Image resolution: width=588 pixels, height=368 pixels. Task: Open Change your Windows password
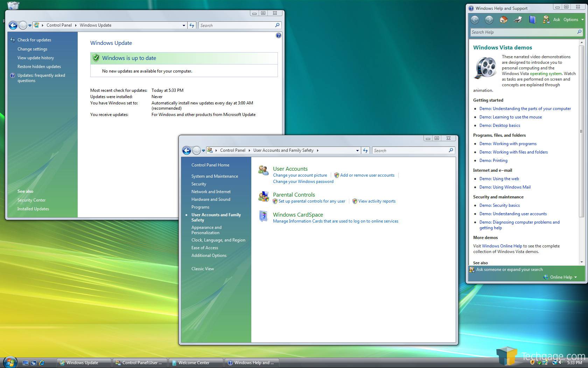coord(303,182)
